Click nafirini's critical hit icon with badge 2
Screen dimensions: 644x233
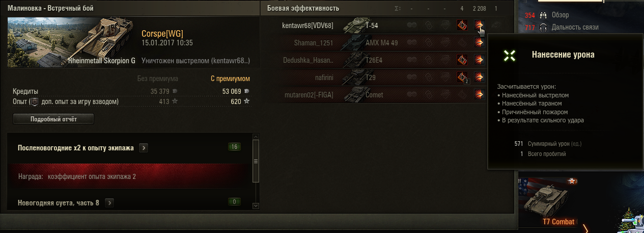[x=462, y=77]
